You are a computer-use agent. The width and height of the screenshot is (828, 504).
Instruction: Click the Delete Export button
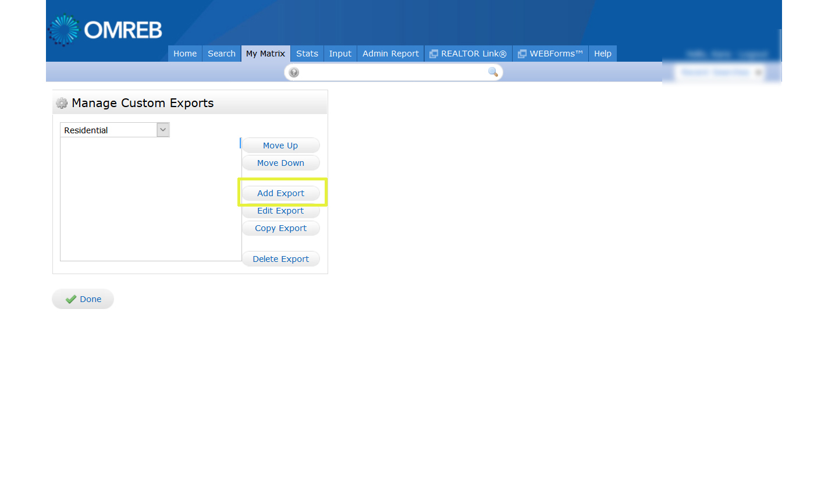tap(280, 259)
